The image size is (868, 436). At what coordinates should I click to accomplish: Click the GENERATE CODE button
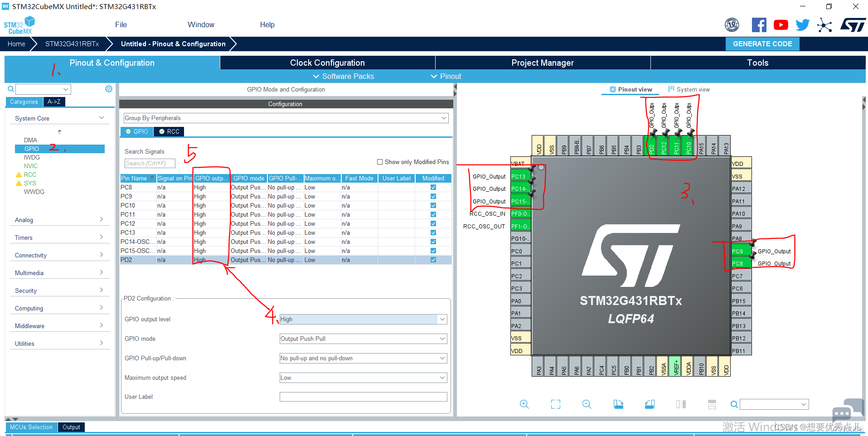tap(762, 44)
